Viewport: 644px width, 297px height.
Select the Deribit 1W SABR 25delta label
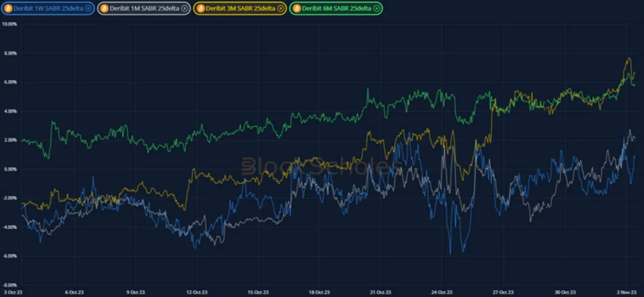(x=48, y=9)
